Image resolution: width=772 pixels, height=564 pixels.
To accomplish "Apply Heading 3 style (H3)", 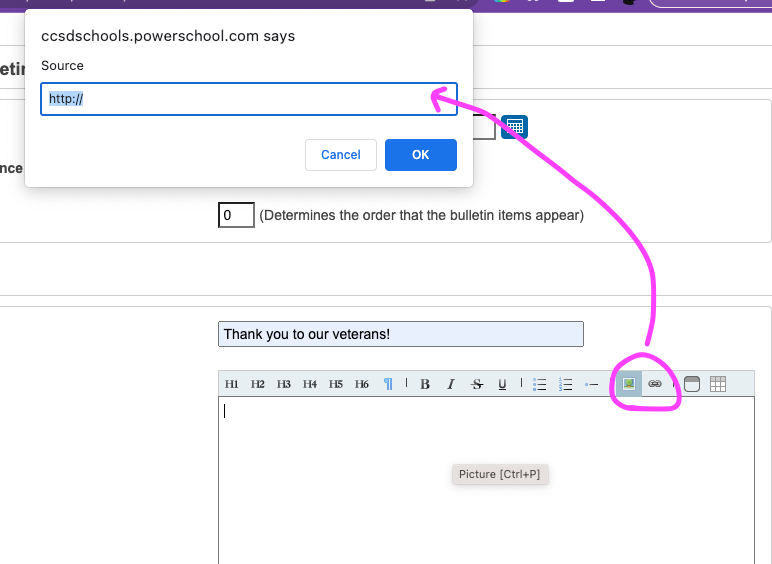I will (x=284, y=384).
